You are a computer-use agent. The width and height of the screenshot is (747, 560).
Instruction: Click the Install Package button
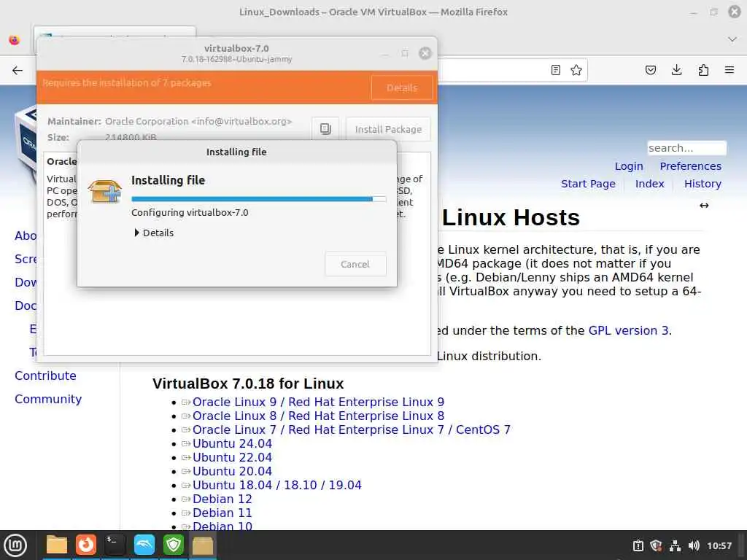pyautogui.click(x=388, y=129)
